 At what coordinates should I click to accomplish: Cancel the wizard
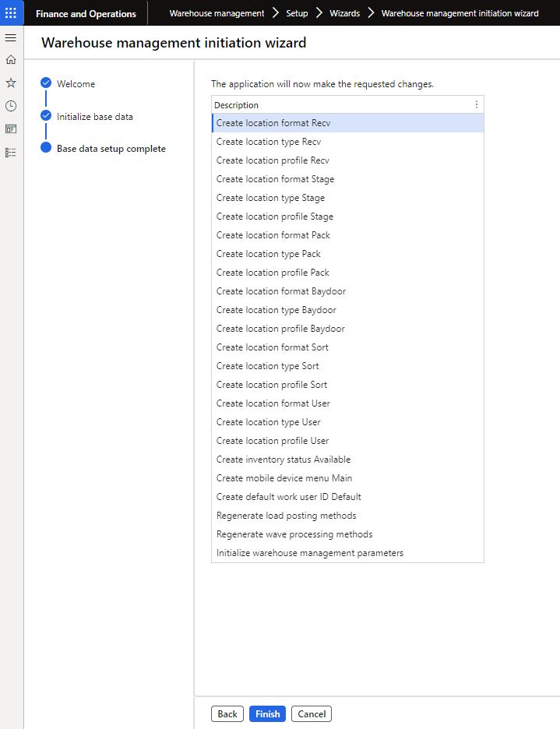[312, 713]
